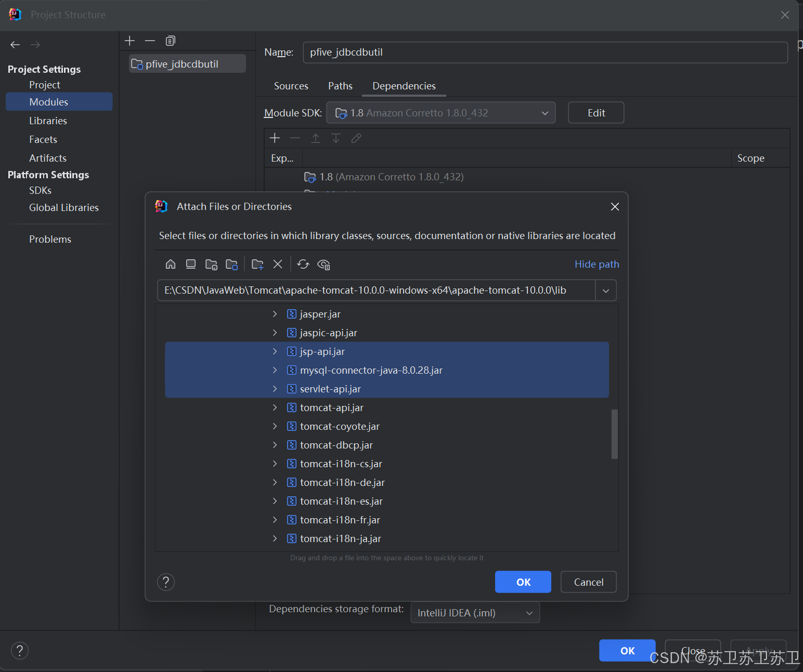Switch to the Paths tab
The height and width of the screenshot is (672, 803).
pos(340,86)
